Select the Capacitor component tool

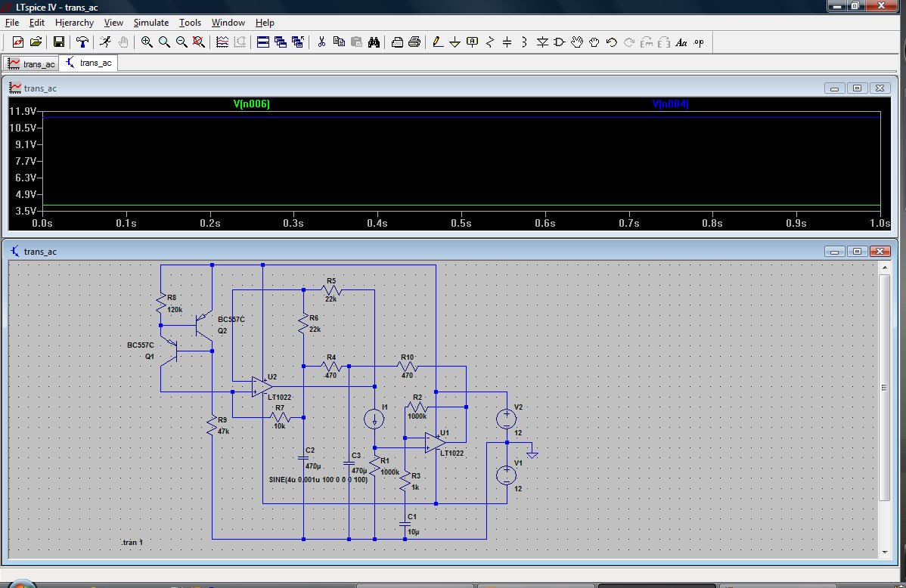507,42
